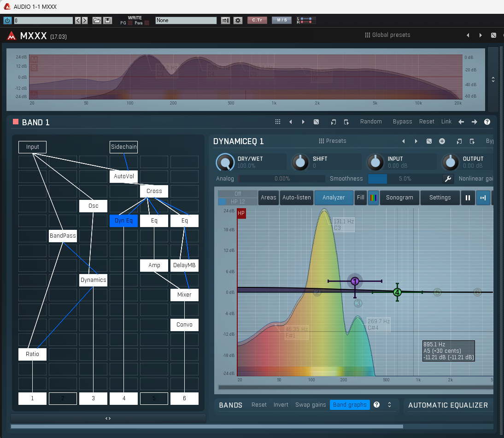
Task: Toggle the Analyzer button
Action: pos(334,198)
